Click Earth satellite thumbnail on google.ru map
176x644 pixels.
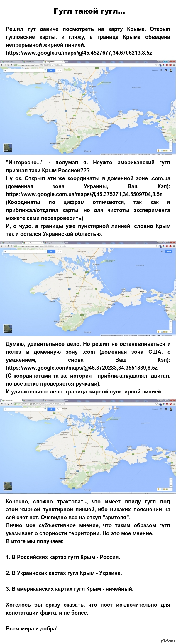click(x=7, y=148)
